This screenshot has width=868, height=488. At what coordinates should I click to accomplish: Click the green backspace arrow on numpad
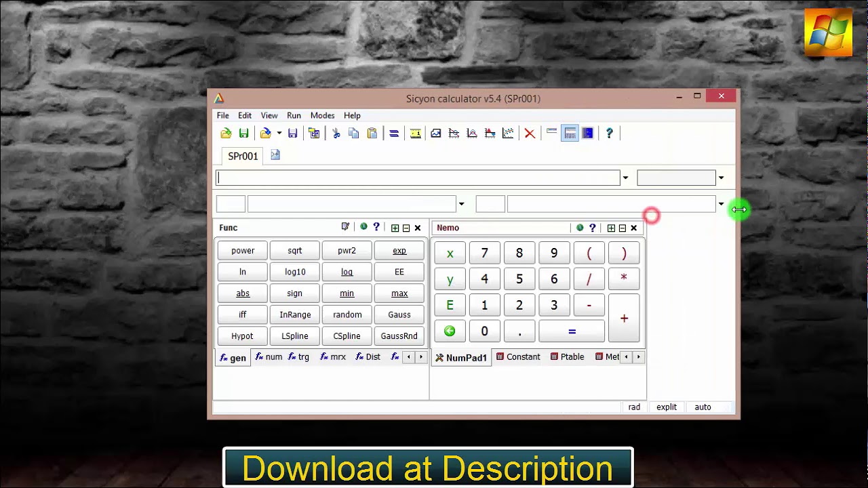[450, 331]
